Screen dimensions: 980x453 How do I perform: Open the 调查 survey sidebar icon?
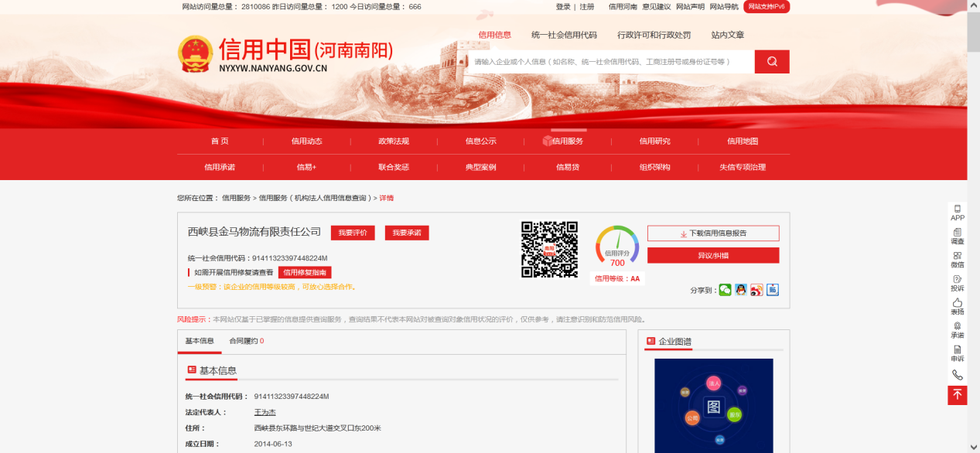pos(958,237)
